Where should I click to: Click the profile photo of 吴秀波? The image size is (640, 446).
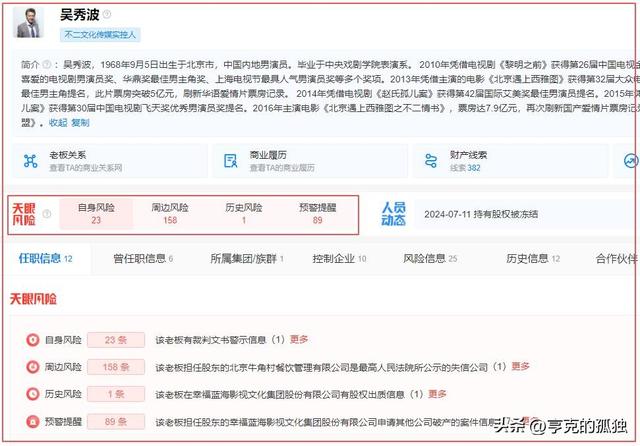point(28,23)
